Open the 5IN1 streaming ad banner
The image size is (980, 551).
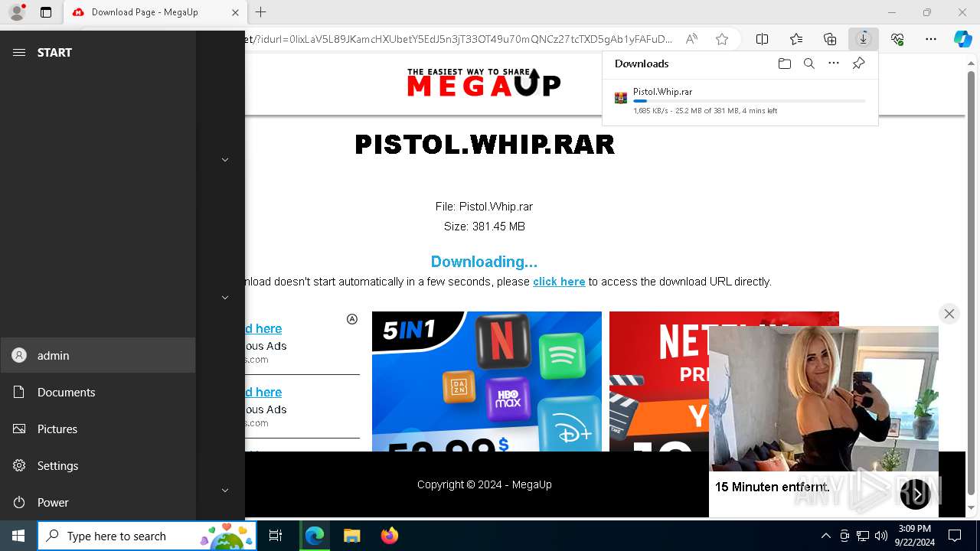coord(487,381)
